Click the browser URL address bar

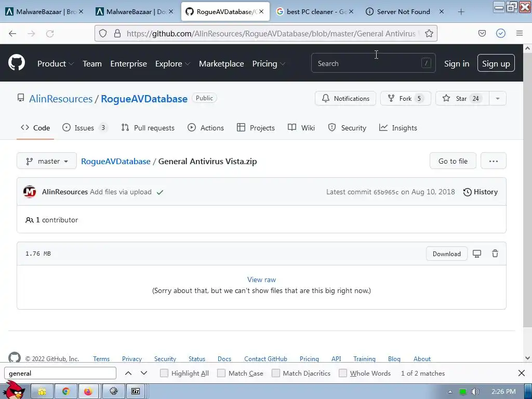pyautogui.click(x=265, y=33)
